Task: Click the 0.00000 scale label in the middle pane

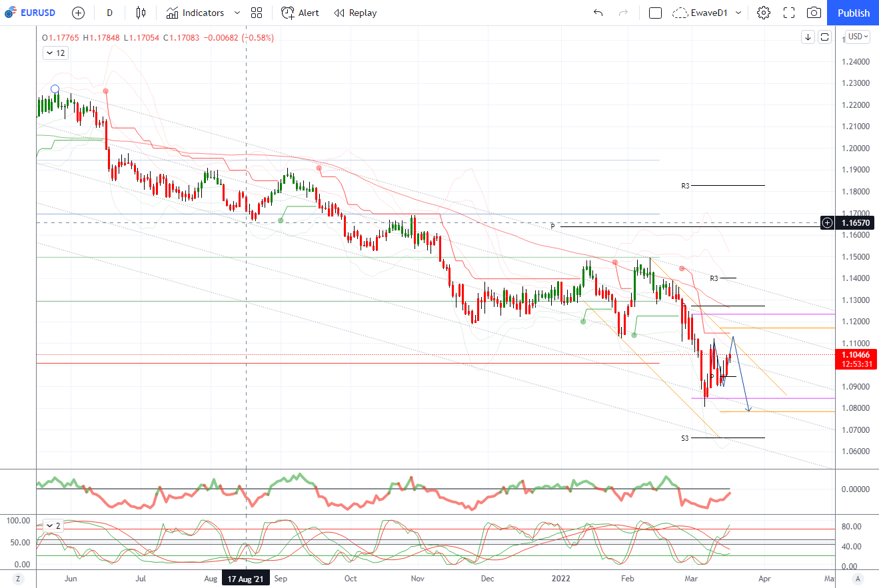Action: click(856, 489)
